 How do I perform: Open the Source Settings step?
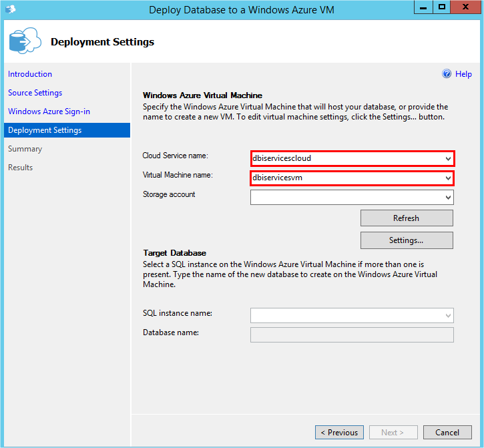coord(35,93)
